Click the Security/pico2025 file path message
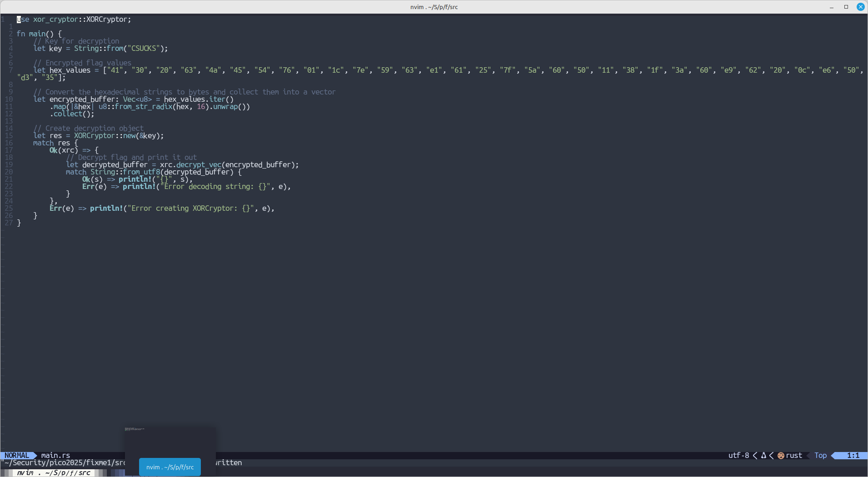This screenshot has height=477, width=868. [64, 463]
